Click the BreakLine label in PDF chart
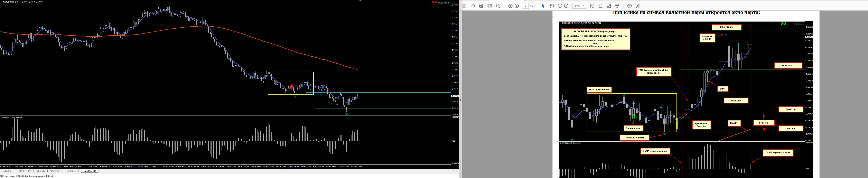 coord(736,100)
